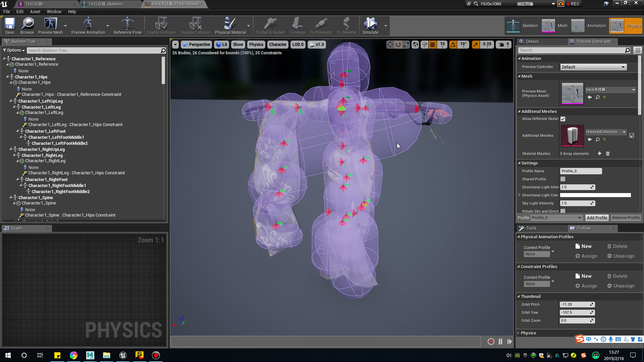
Task: Open the Asset menu
Action: (35, 11)
